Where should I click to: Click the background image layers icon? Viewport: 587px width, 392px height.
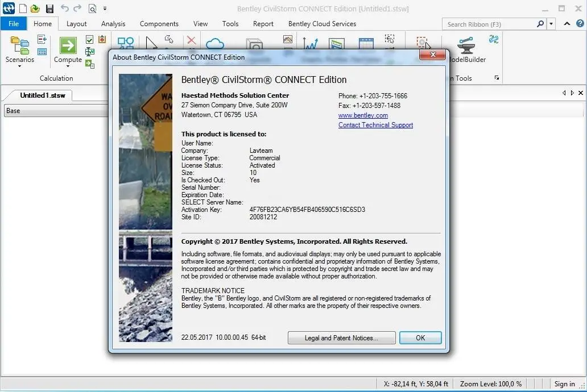click(x=287, y=39)
